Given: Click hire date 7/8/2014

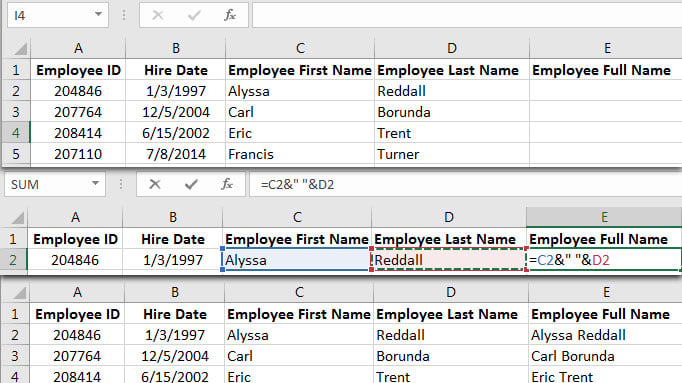Looking at the screenshot, I should tap(176, 154).
